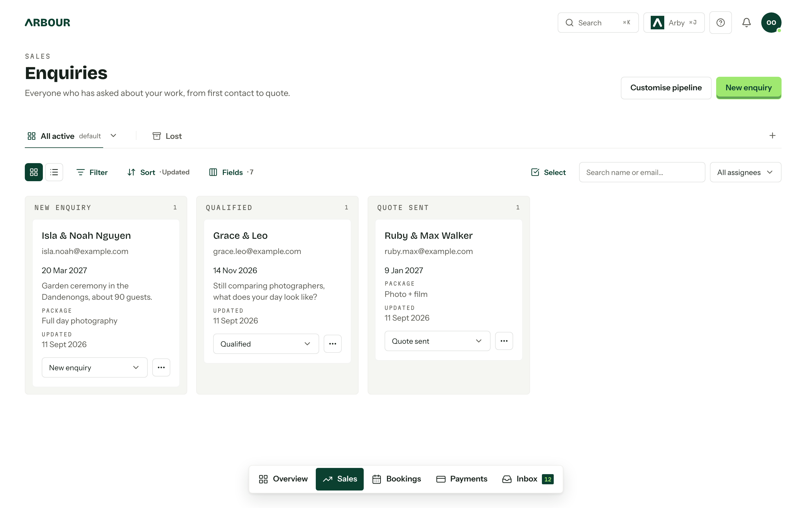The image size is (812, 508).
Task: Click 'Full day photography' package text
Action: point(80,321)
